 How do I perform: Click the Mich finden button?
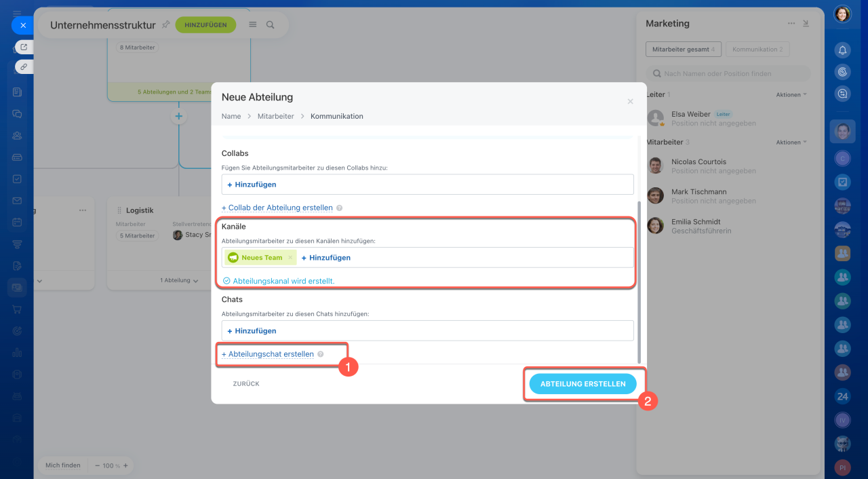[63, 465]
